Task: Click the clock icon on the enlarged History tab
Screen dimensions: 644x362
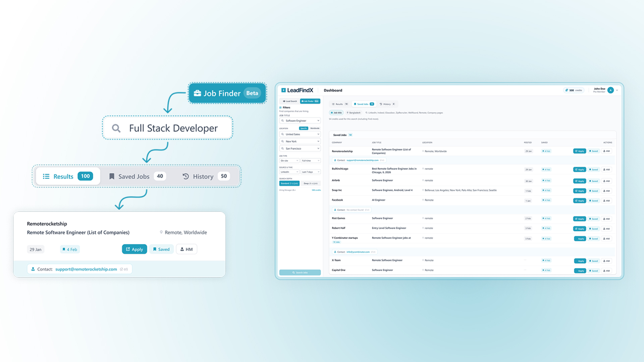Action: coord(185,176)
